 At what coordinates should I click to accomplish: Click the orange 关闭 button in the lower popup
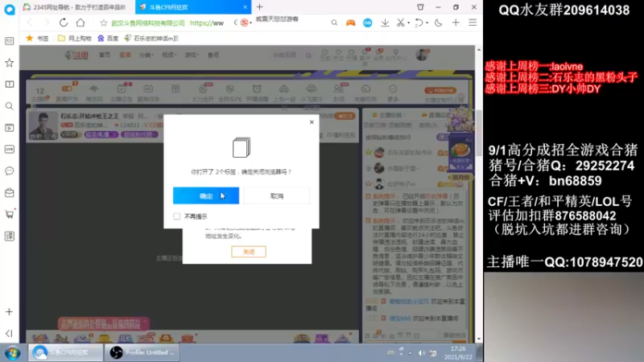(249, 252)
